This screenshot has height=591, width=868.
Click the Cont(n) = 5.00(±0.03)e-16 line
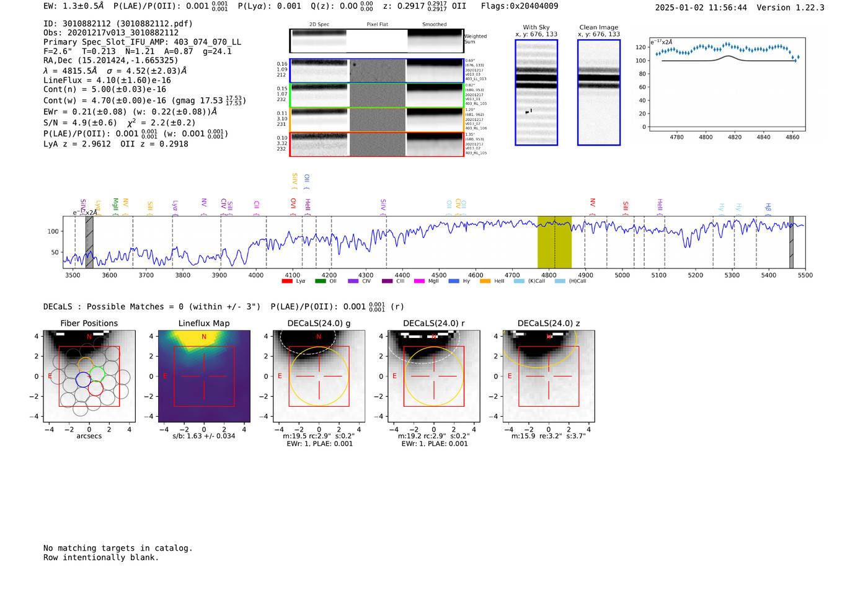[105, 89]
